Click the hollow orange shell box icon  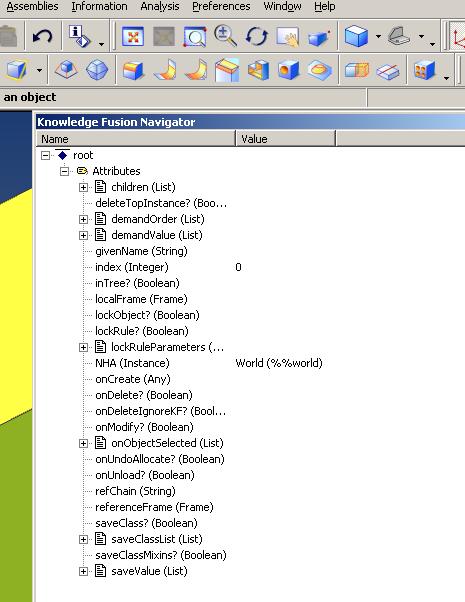[258, 70]
